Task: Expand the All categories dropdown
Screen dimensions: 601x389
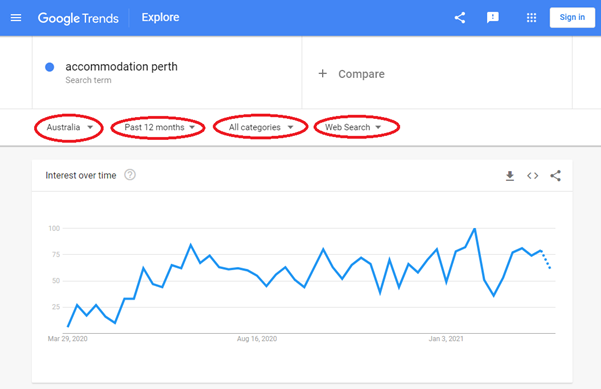Action: 261,127
